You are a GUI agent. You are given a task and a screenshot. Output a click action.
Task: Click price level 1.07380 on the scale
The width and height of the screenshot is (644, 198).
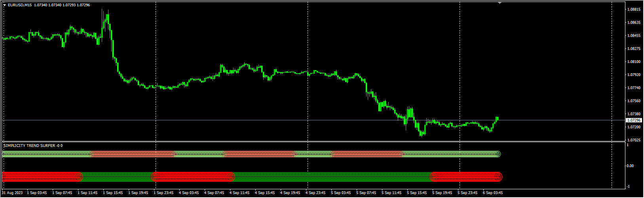tap(635, 114)
